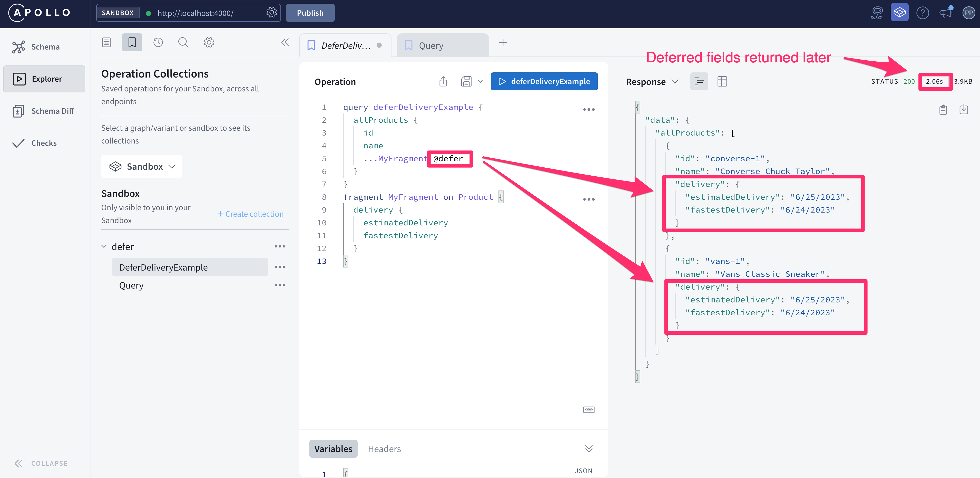
Task: Open the history clock icon panel
Action: click(158, 42)
